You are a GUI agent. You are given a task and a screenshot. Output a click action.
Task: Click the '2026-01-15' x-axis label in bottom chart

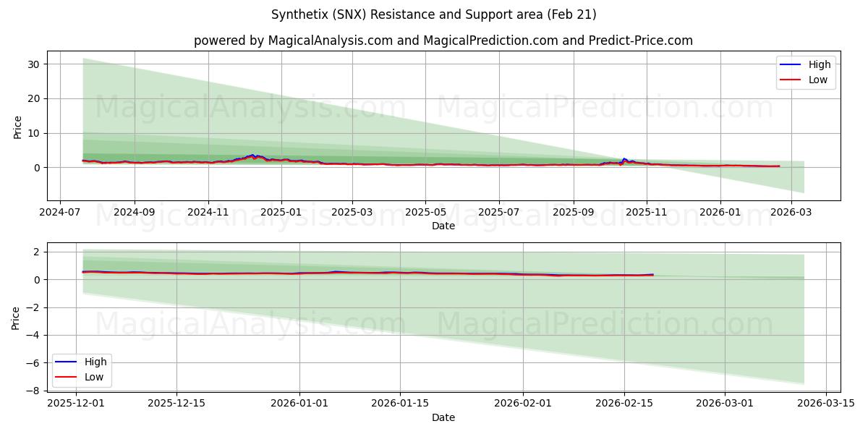399,404
